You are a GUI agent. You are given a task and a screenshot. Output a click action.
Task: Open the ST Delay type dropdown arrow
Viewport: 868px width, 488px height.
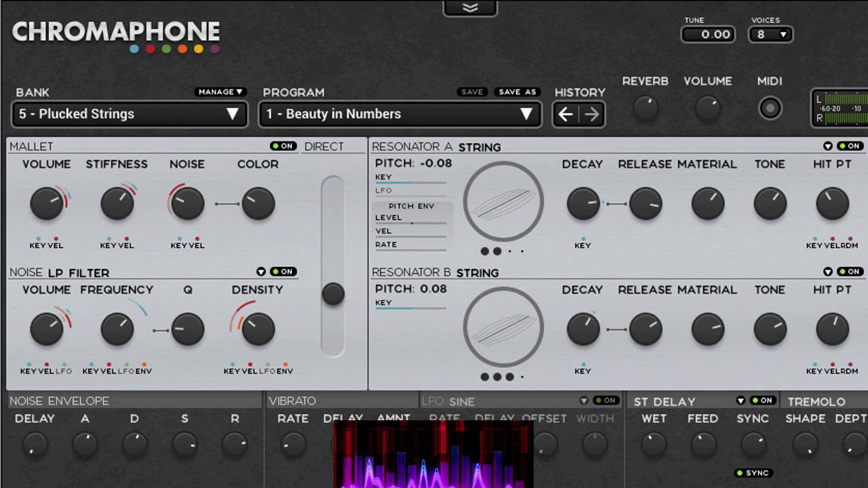point(741,401)
